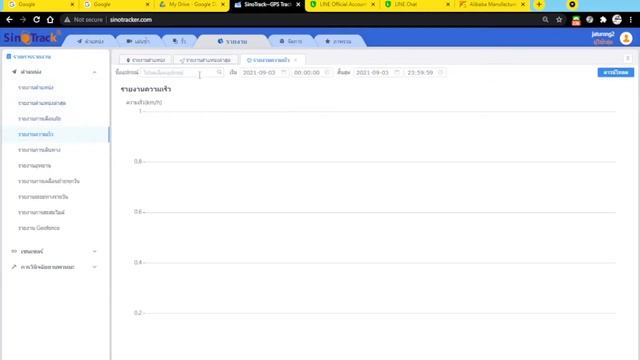Screen dimensions: 640x360
Task: Open the Chrome three-dot menu
Action: click(x=631, y=20)
